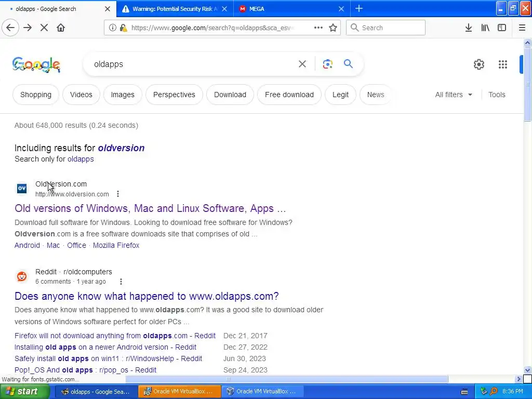
Task: Click the vertical scrollbar down arrow
Action: [x=527, y=370]
